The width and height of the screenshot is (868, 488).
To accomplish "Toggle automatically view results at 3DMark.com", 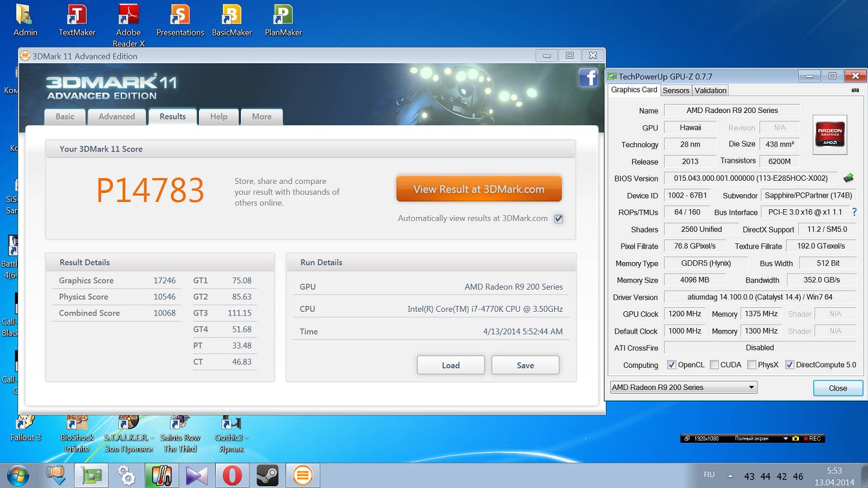I will [559, 219].
